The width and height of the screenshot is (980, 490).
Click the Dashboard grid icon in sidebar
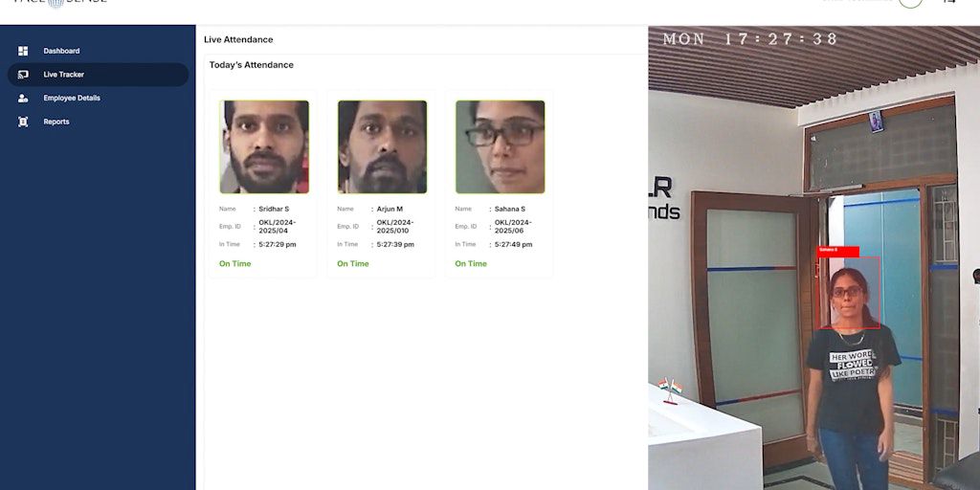pyautogui.click(x=23, y=51)
